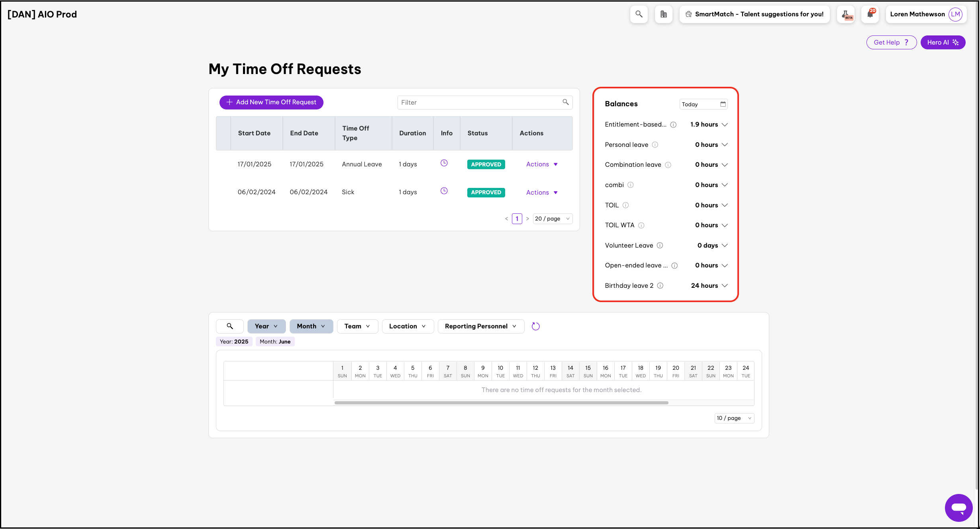
Task: Open Actions menu for 17/01/2025 request
Action: (x=542, y=164)
